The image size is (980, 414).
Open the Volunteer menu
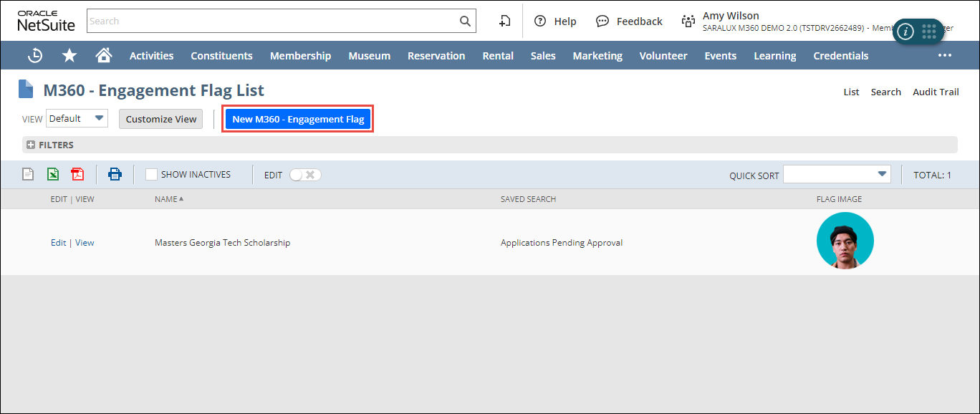click(663, 56)
